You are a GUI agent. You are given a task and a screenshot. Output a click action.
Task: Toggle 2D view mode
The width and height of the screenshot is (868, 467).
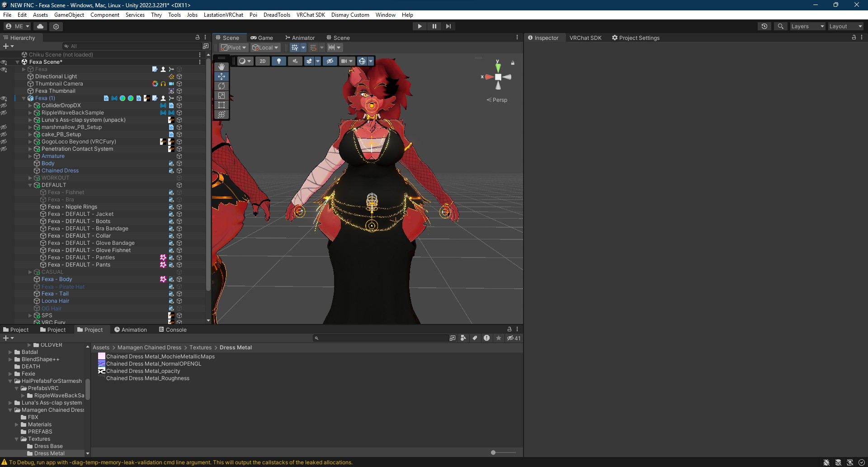263,61
